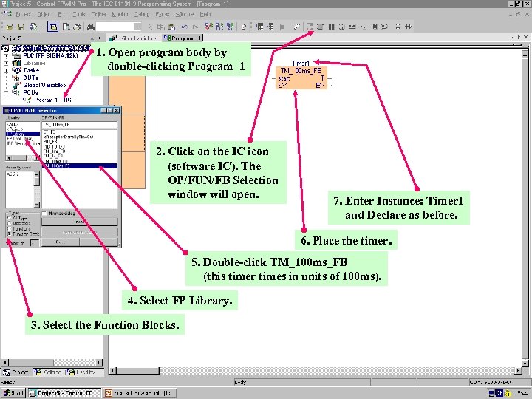Expand the Tasks tree node
Screen dimensions: 532x399
[x=6, y=71]
